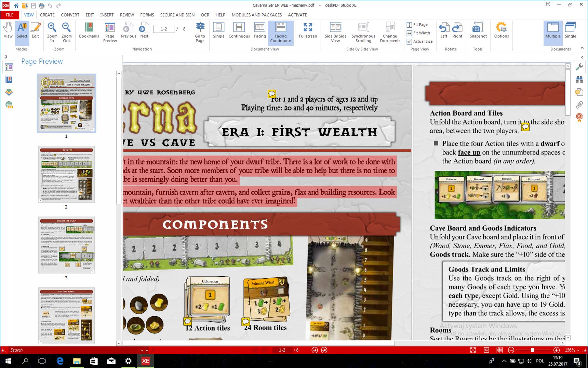
Task: Go to Next page in the ribbon
Action: click(144, 30)
